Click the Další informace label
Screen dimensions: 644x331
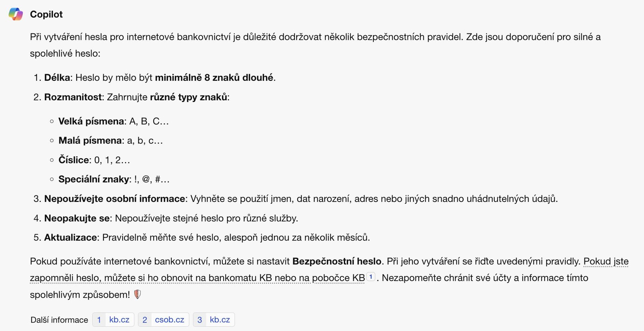(59, 320)
